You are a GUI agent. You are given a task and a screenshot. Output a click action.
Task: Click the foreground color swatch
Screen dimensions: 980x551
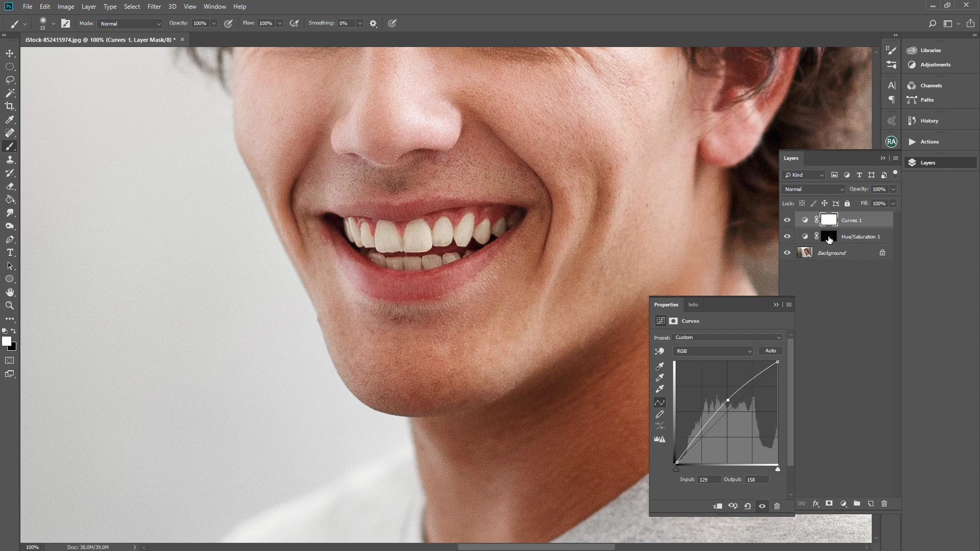(x=6, y=341)
